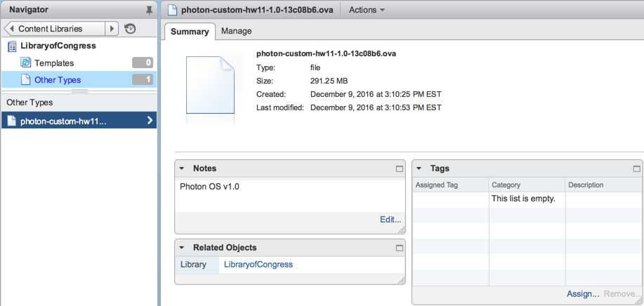
Task: Maximize the Notes panel
Action: coord(400,169)
